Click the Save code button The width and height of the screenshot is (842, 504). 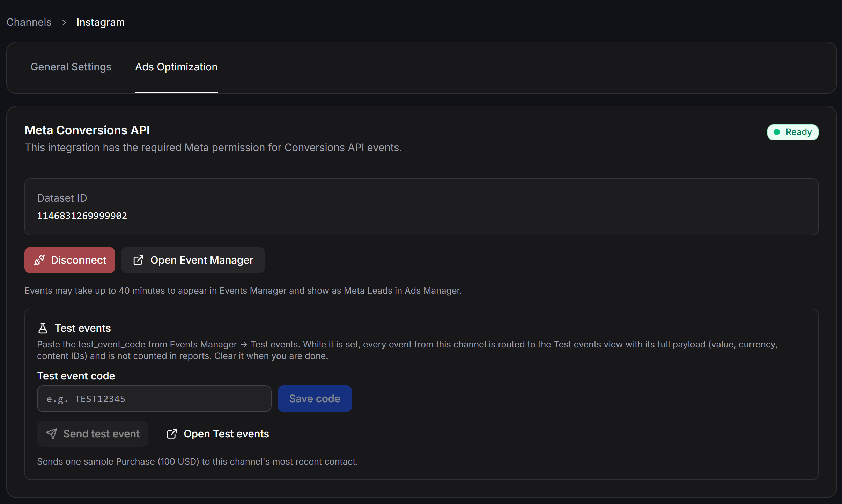(x=315, y=399)
